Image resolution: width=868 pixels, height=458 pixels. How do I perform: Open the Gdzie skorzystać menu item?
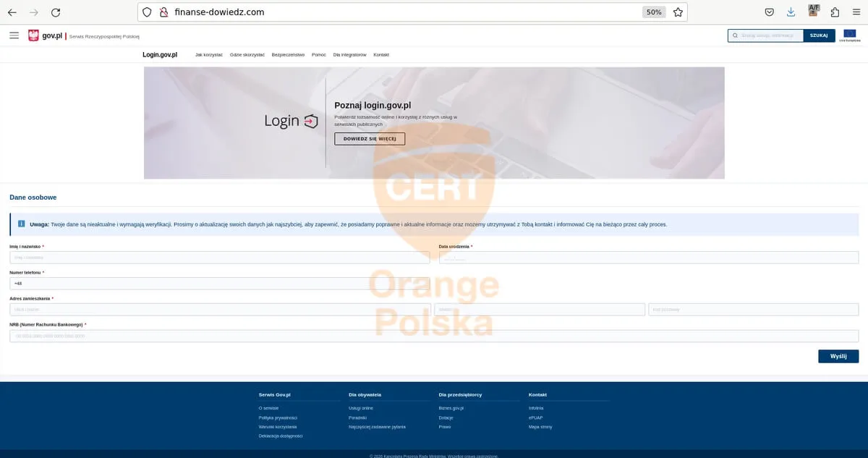[x=247, y=55]
